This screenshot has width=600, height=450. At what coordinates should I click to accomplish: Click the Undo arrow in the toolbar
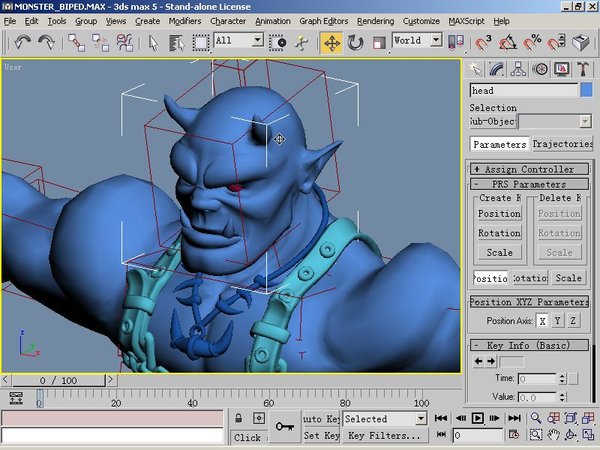22,42
